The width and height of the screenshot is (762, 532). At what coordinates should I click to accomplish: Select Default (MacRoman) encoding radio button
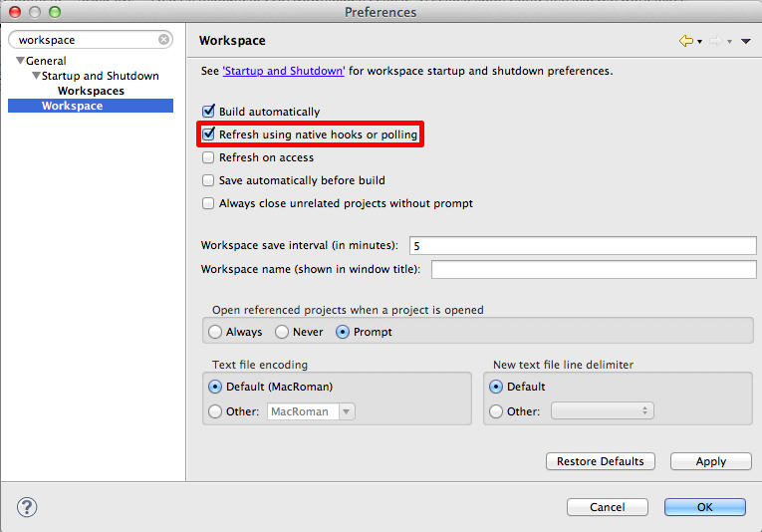(215, 387)
